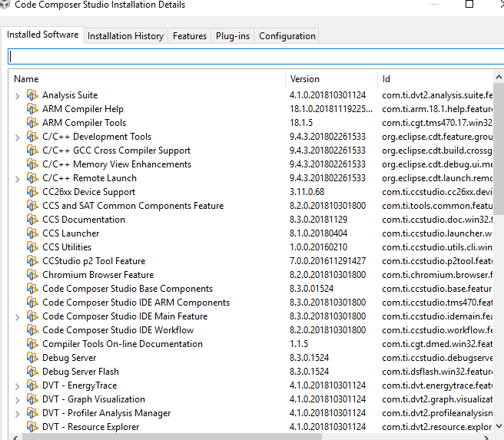Image resolution: width=504 pixels, height=440 pixels.
Task: Select the ARM Compiler Tools row name
Action: pos(84,123)
